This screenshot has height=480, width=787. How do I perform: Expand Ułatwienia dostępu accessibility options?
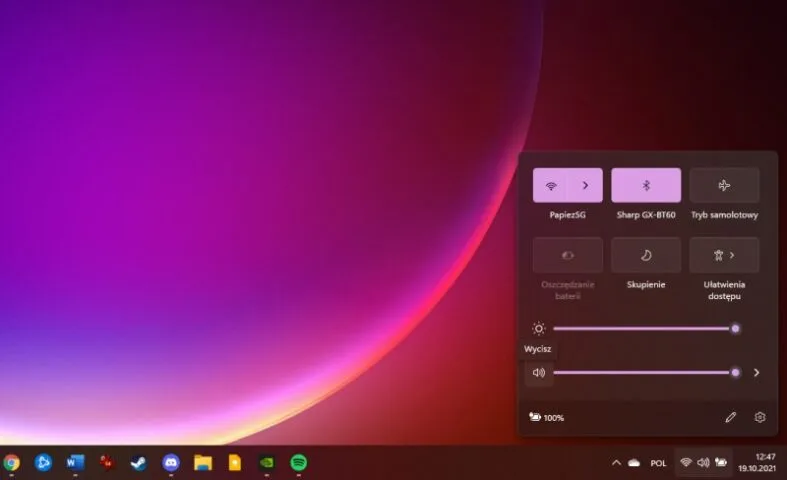[x=724, y=255]
